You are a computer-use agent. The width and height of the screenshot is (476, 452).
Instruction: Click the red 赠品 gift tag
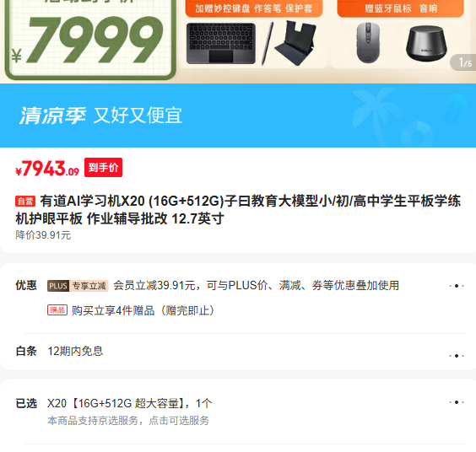pyautogui.click(x=57, y=310)
